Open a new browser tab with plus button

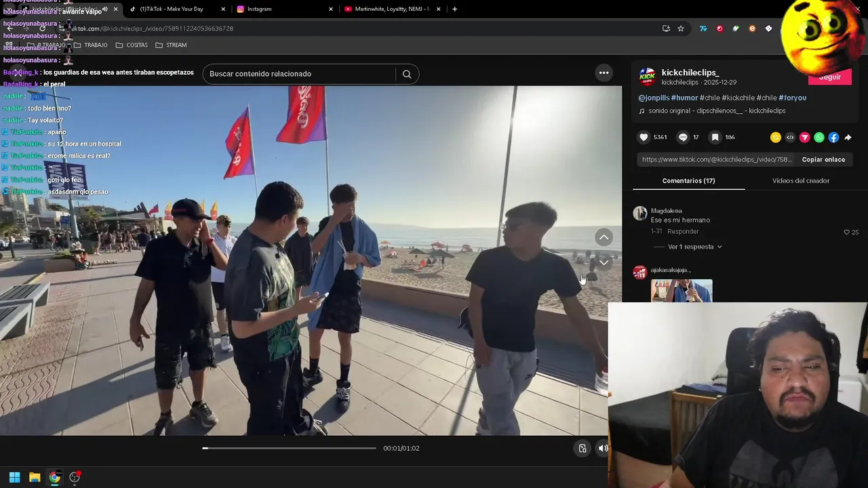(454, 9)
